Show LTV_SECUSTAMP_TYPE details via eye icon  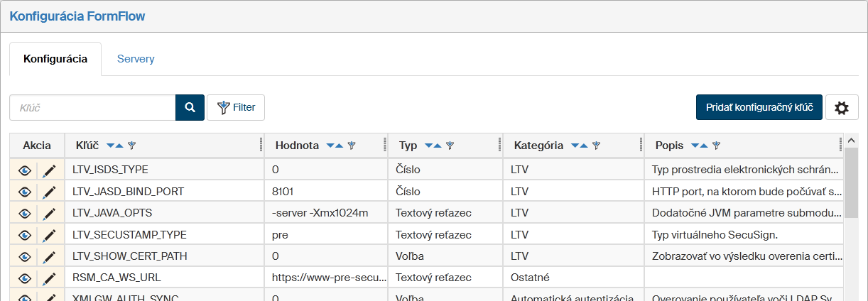tap(25, 234)
